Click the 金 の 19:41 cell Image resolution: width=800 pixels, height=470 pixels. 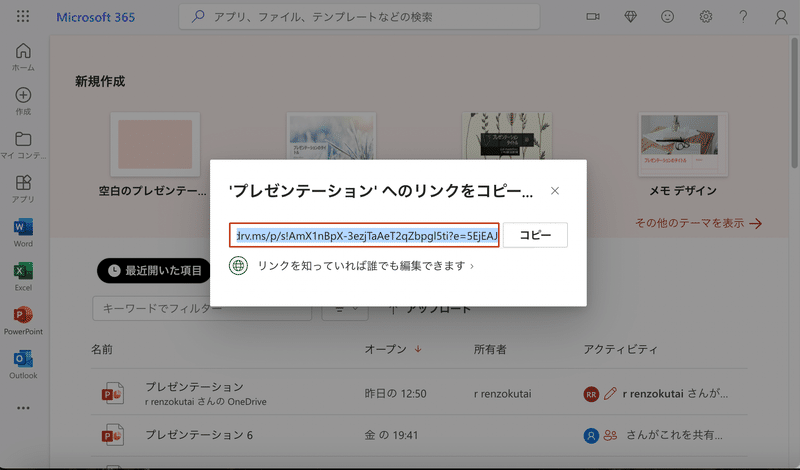pos(391,435)
